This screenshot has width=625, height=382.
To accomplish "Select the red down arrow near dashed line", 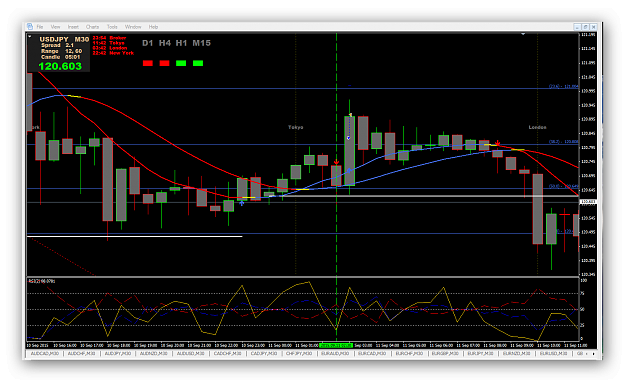I will [x=336, y=163].
